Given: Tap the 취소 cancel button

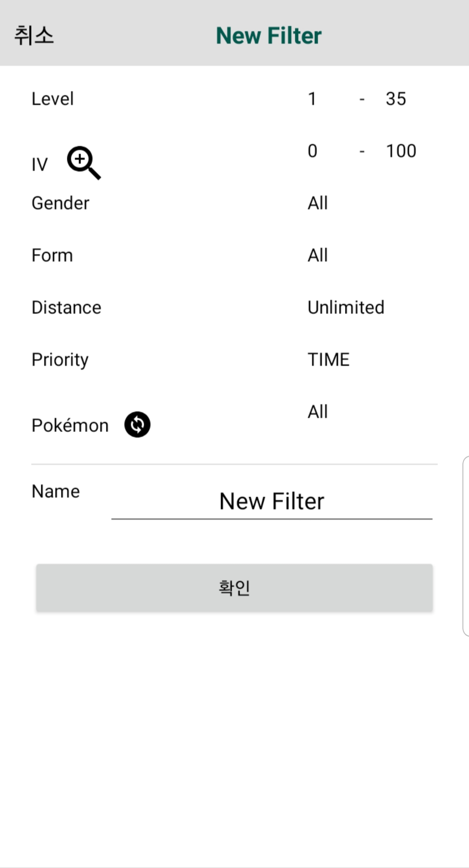Looking at the screenshot, I should coord(34,35).
